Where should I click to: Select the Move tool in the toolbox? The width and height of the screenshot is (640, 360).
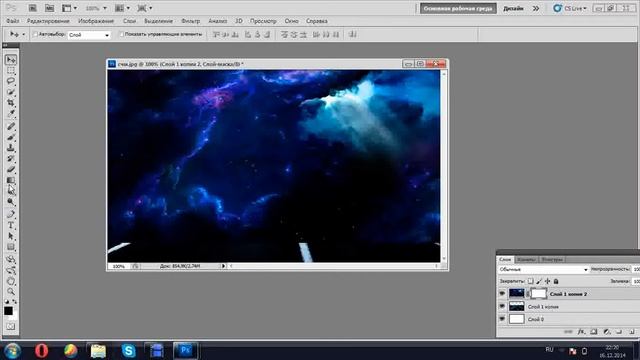pyautogui.click(x=11, y=60)
